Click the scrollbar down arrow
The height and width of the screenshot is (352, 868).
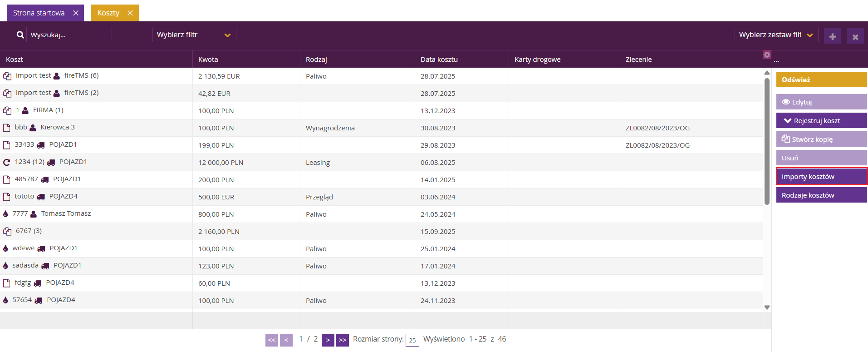tap(767, 307)
